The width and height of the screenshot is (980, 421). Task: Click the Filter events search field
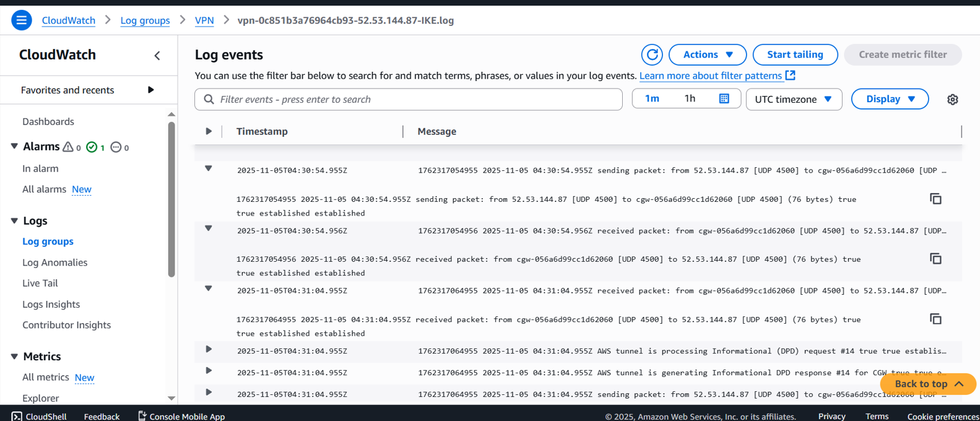point(409,99)
